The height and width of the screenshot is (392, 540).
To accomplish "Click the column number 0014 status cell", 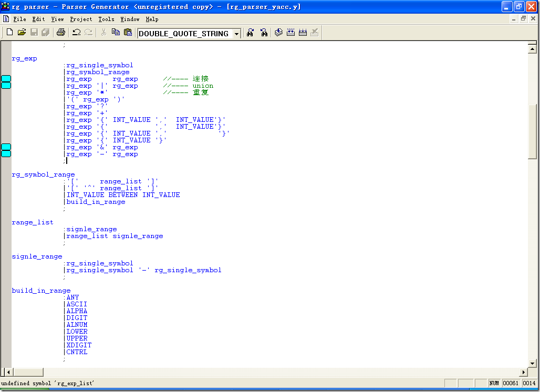I will click(x=529, y=383).
